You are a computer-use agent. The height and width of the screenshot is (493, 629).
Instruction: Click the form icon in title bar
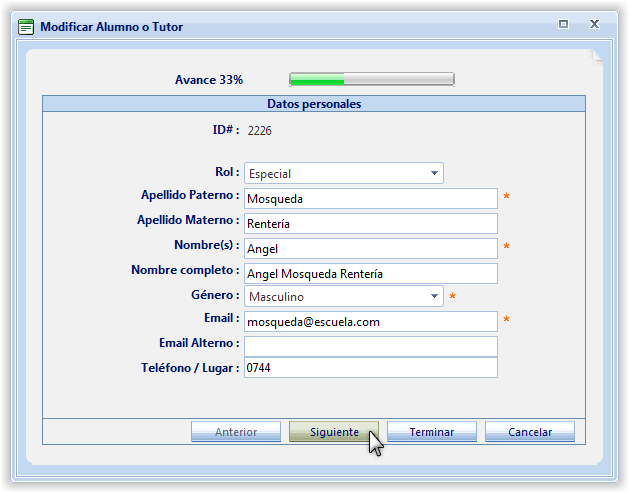tap(26, 27)
